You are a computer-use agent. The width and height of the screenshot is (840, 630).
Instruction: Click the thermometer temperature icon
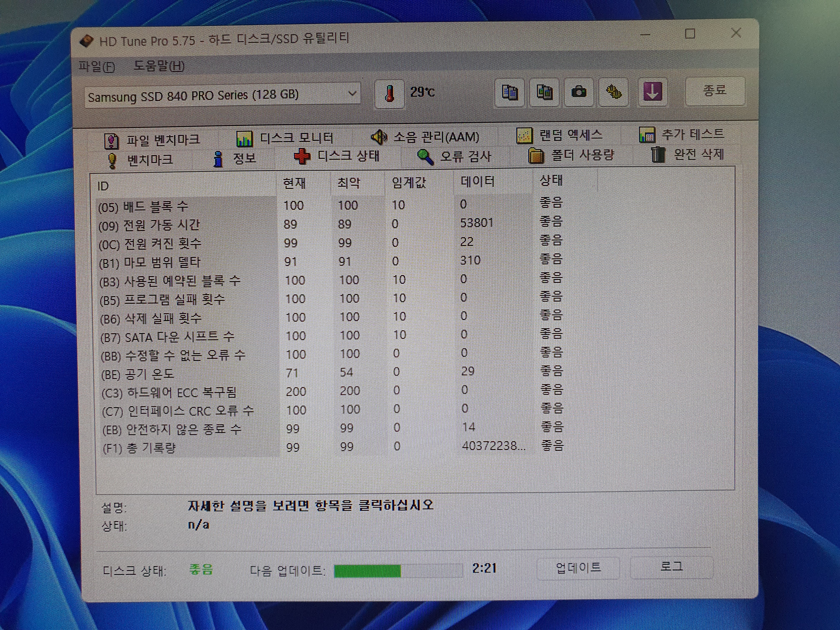tap(389, 93)
